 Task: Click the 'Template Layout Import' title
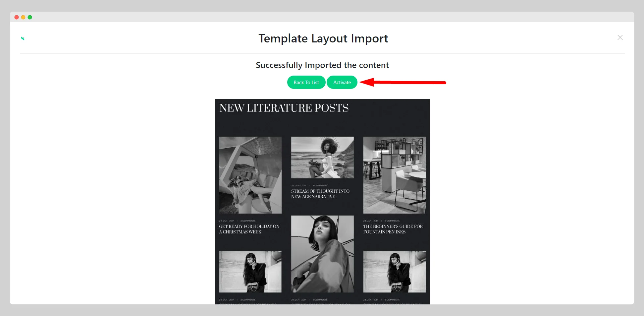[x=323, y=38]
